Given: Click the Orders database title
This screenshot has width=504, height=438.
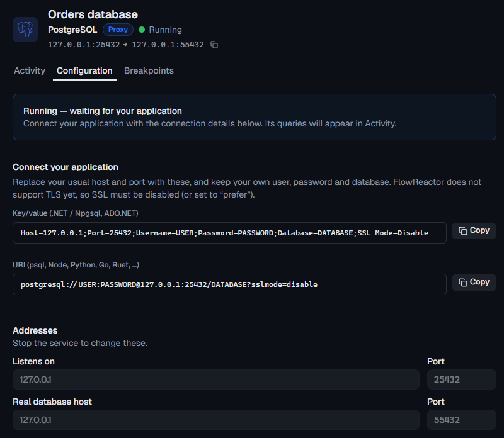Looking at the screenshot, I should click(x=93, y=14).
